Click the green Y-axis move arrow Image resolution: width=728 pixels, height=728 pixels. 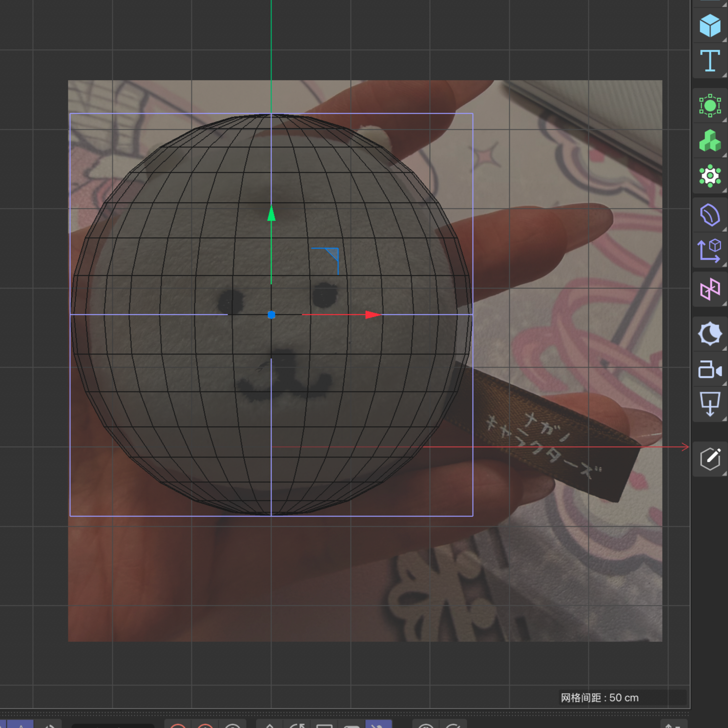[271, 214]
